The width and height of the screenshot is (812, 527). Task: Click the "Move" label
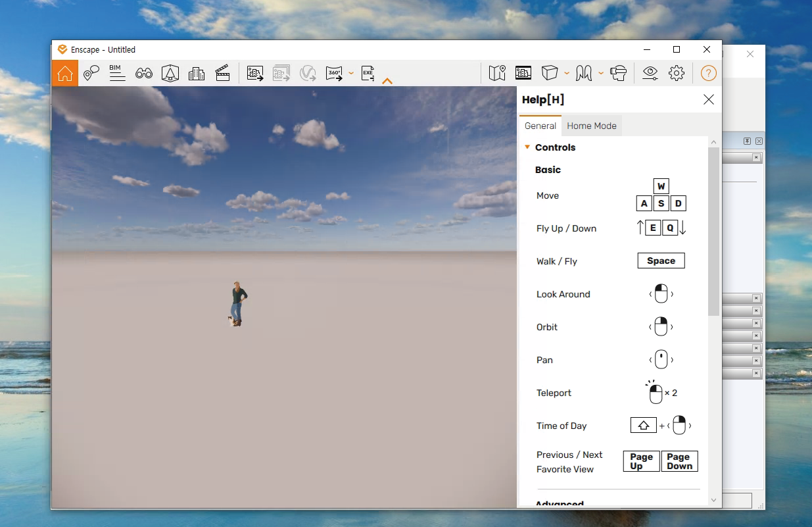[548, 195]
